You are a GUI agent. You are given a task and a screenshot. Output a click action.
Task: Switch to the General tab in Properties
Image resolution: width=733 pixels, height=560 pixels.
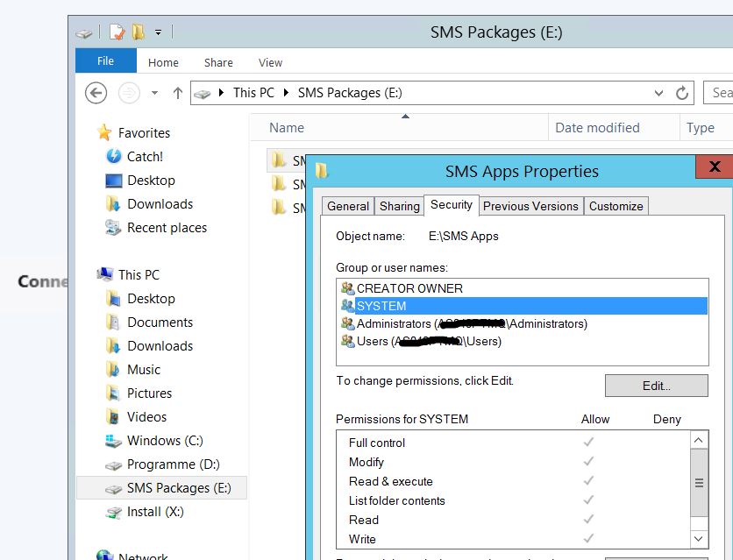348,206
